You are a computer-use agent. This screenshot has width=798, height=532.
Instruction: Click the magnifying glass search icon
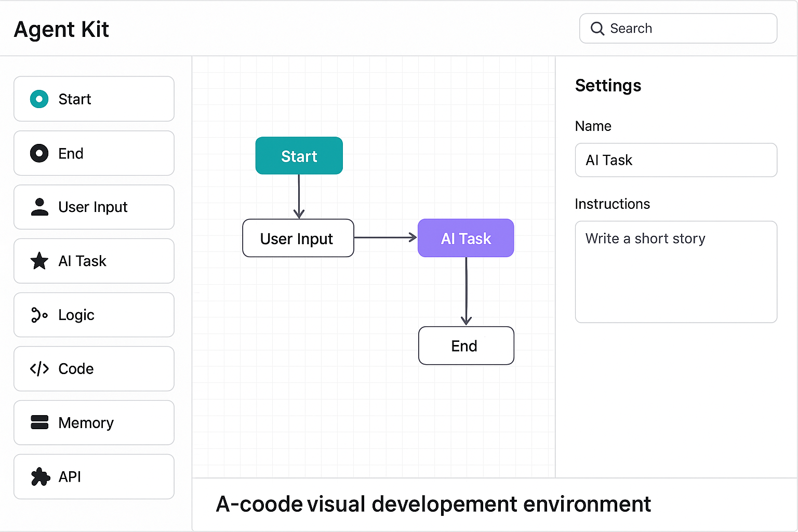point(597,29)
